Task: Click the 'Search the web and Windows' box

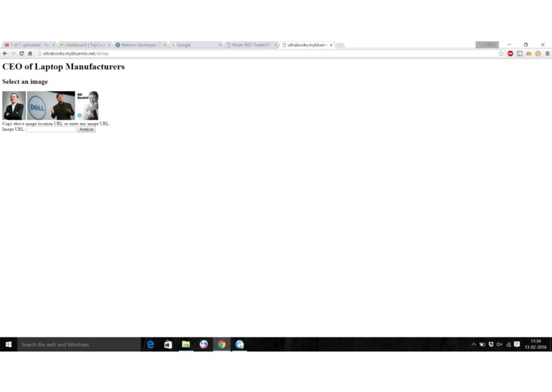Action: point(79,344)
